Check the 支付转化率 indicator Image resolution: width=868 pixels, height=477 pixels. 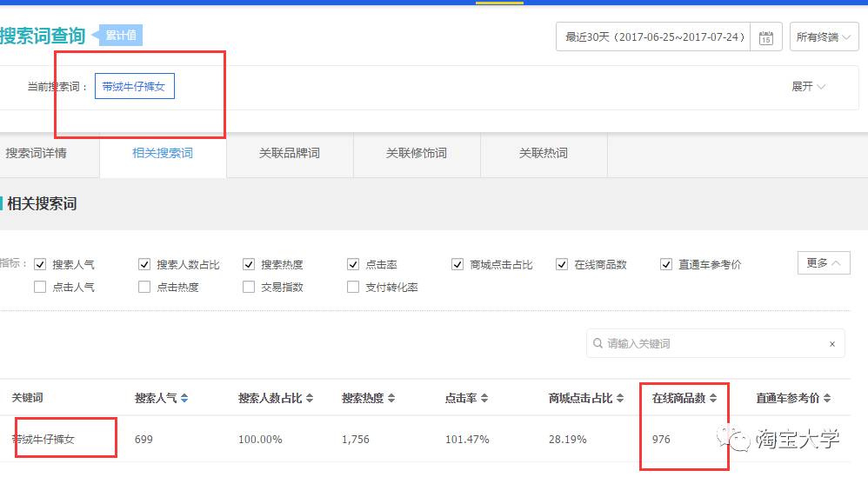pos(353,287)
